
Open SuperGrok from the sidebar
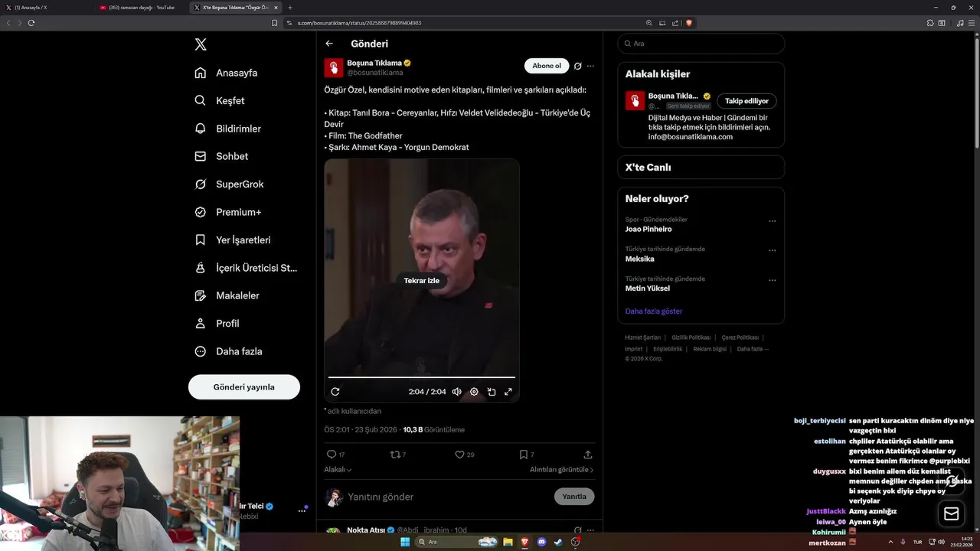point(229,184)
